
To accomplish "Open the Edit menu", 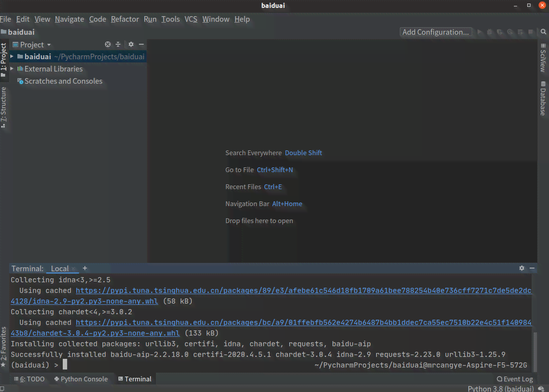I will 23,19.
